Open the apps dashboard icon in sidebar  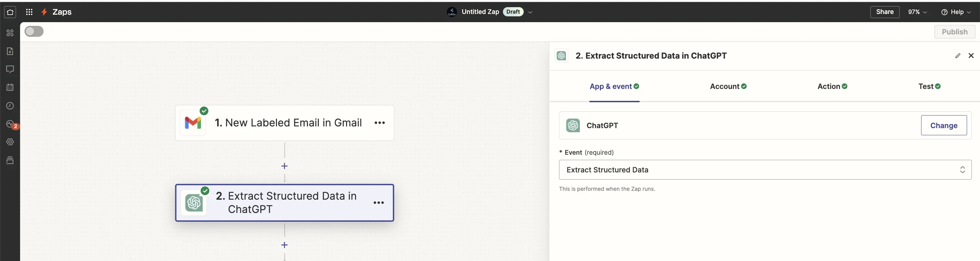[x=10, y=33]
